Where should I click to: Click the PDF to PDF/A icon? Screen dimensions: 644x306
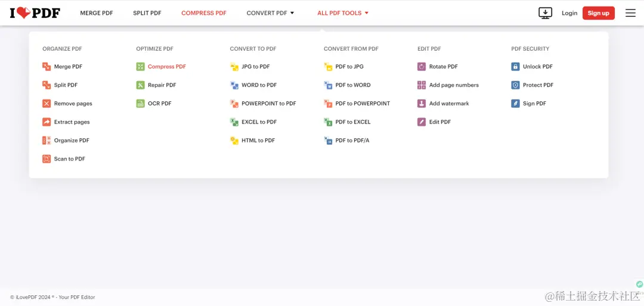point(328,140)
